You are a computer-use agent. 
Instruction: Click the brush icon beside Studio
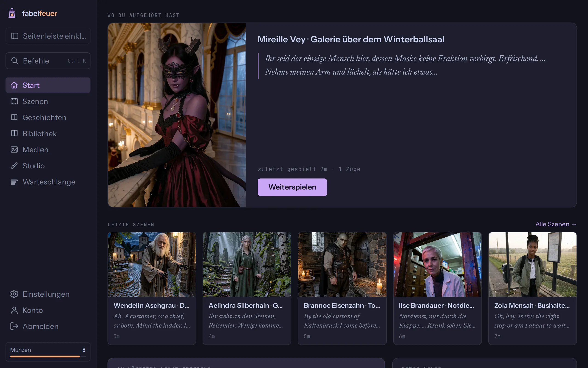point(14,166)
